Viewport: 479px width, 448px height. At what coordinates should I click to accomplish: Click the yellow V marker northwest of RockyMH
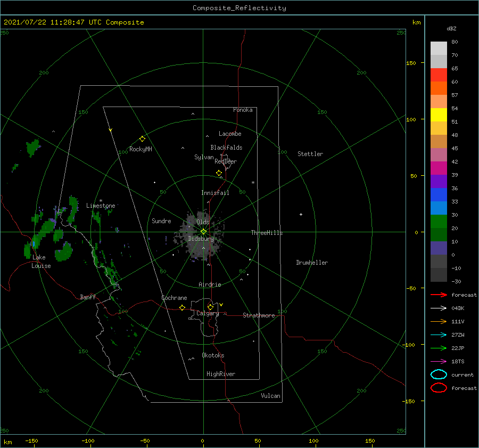click(x=111, y=130)
